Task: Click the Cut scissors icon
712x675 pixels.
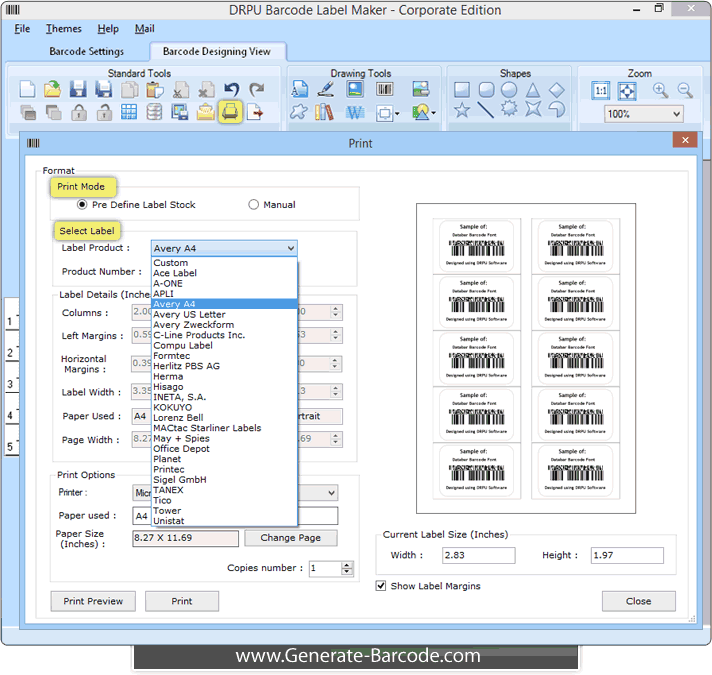Action: coord(181,89)
